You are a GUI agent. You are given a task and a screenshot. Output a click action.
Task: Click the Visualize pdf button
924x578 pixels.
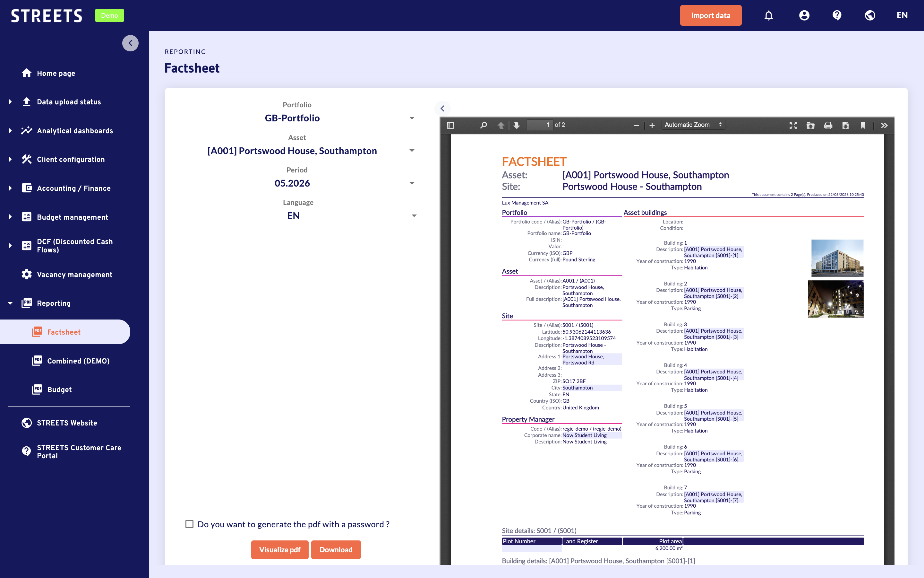coord(279,549)
